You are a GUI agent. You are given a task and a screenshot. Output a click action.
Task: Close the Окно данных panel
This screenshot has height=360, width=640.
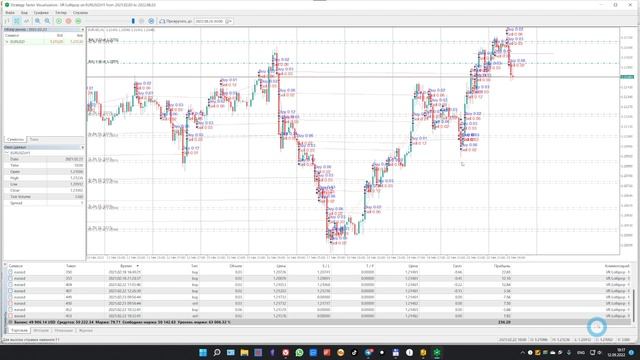(82, 147)
